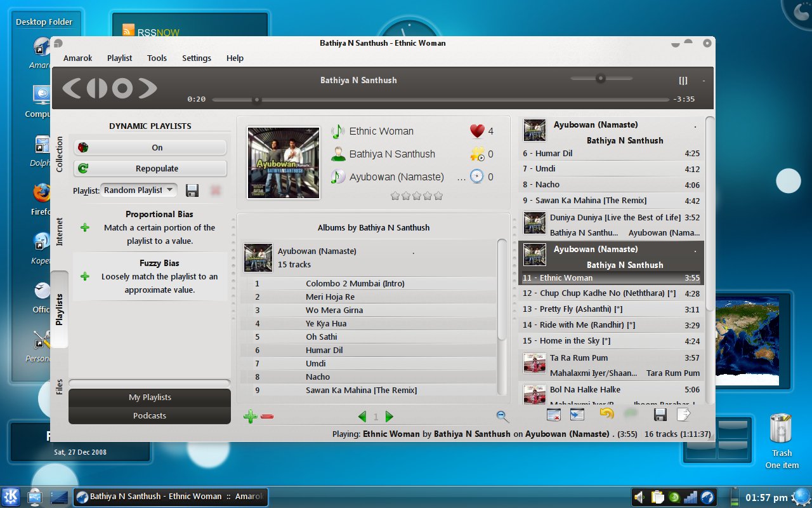Click the zoom out magnifier icon

click(x=502, y=416)
